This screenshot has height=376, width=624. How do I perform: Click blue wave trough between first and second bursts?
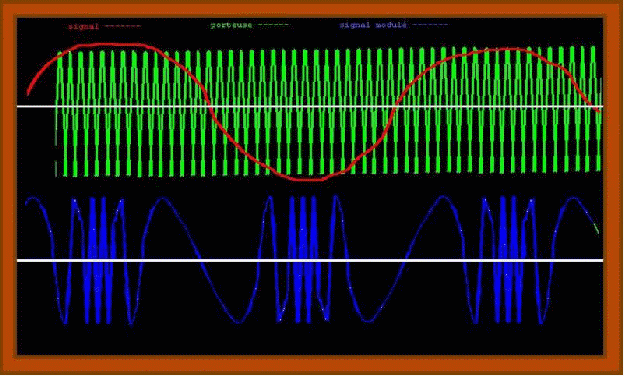click(x=238, y=321)
